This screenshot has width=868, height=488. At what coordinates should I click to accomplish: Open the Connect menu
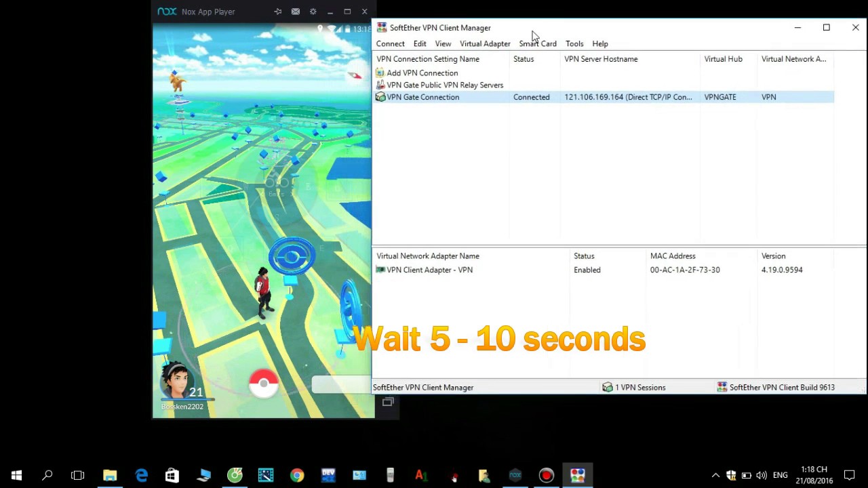pyautogui.click(x=391, y=43)
